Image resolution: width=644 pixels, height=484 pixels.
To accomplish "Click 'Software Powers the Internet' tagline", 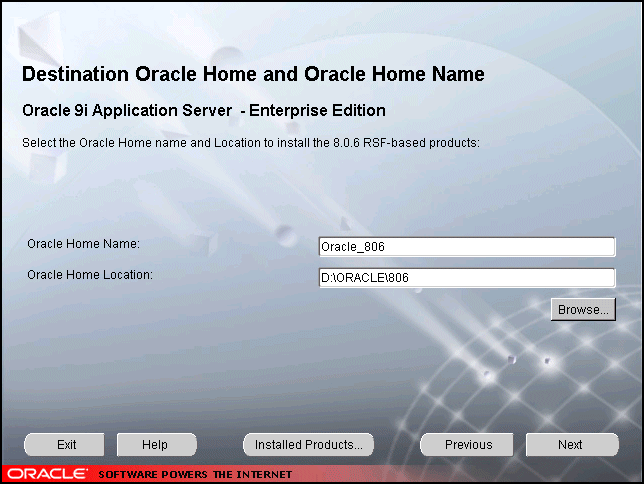I will coord(195,475).
